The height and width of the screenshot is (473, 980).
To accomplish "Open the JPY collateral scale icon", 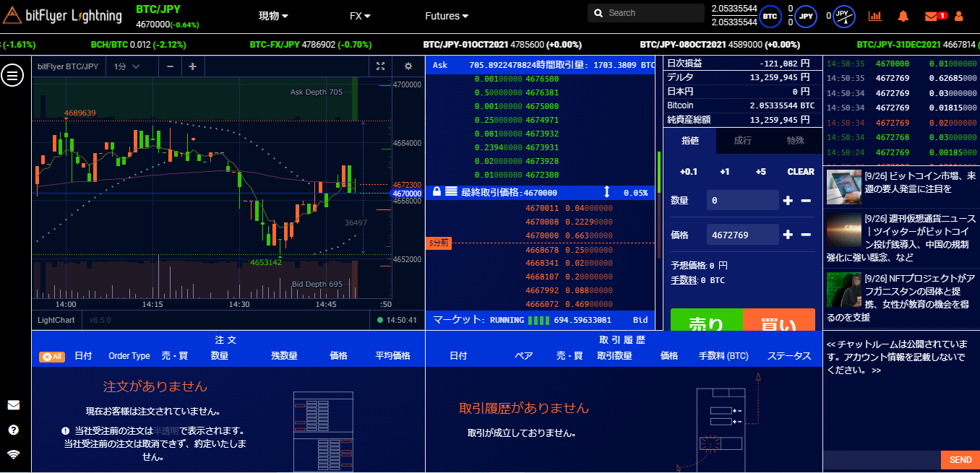I will click(844, 15).
